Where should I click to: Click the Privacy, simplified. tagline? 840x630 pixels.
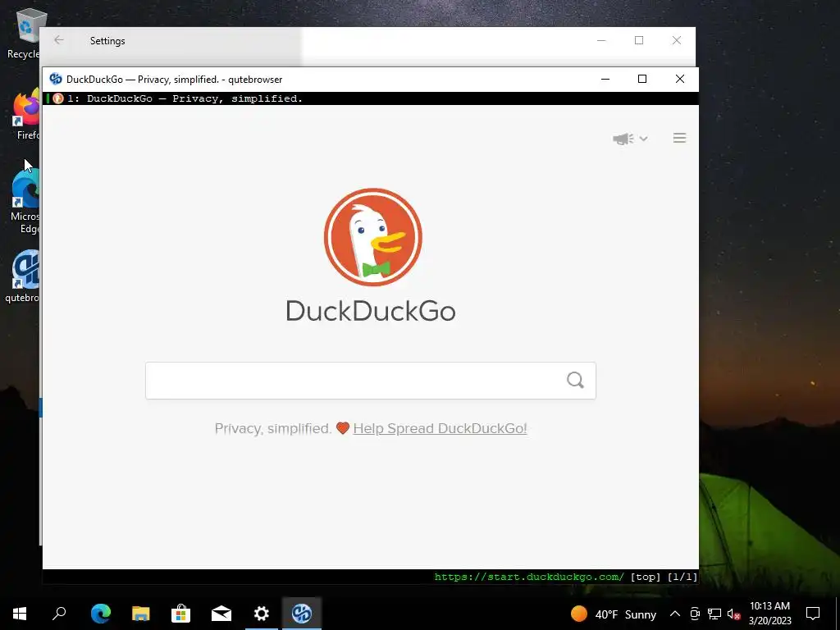(x=273, y=428)
